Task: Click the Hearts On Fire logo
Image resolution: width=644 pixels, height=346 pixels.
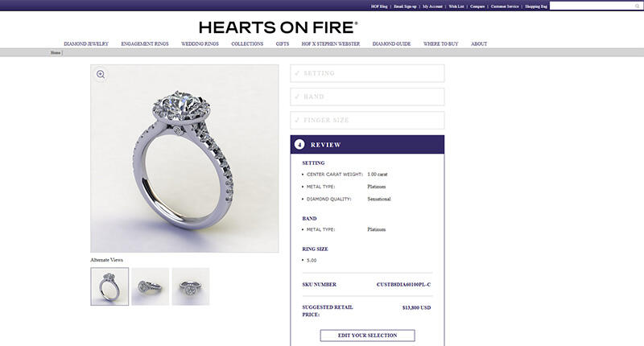Action: 278,27
